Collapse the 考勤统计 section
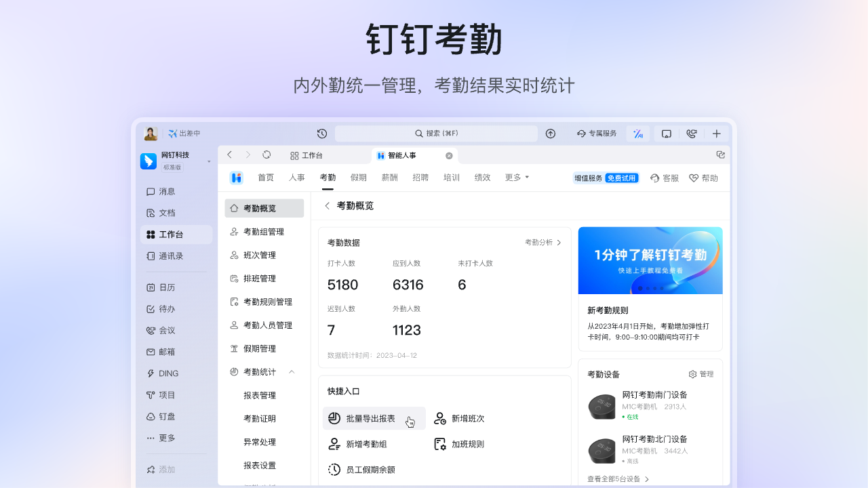This screenshot has height=488, width=868. coord(292,372)
